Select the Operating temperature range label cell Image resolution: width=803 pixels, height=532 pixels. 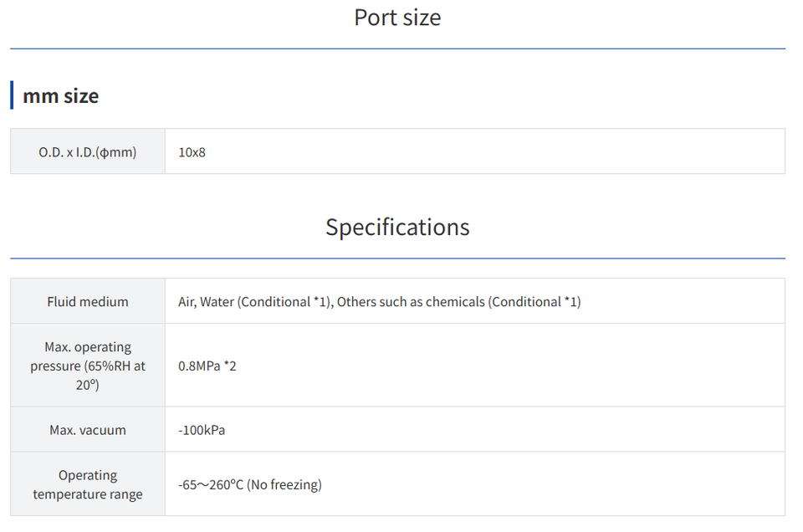click(x=88, y=484)
